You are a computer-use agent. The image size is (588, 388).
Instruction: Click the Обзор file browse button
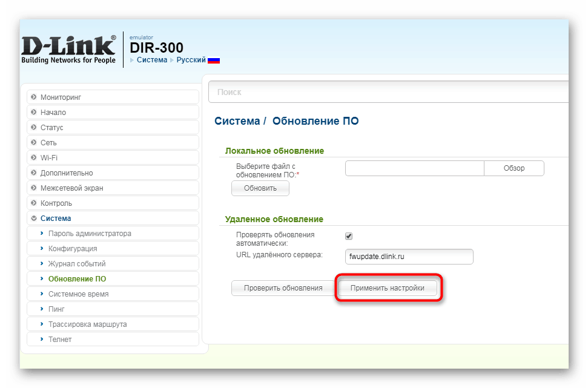pyautogui.click(x=514, y=168)
